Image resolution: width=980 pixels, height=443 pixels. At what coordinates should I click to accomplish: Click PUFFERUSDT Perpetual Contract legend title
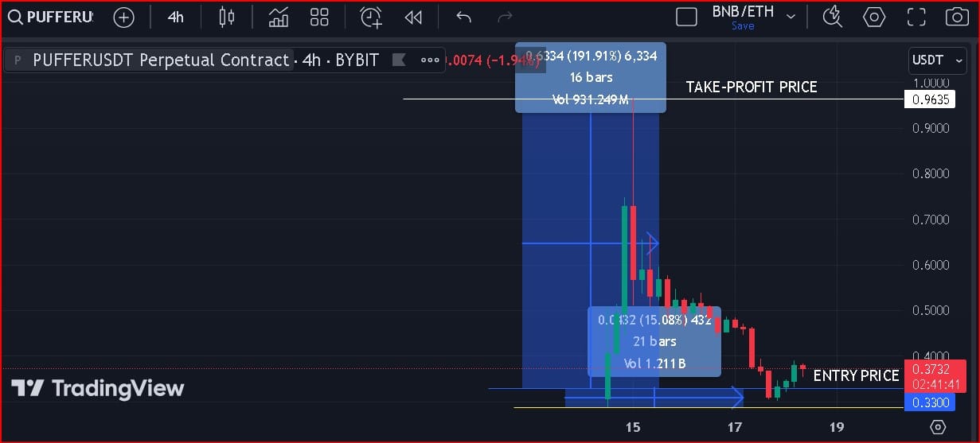[161, 60]
